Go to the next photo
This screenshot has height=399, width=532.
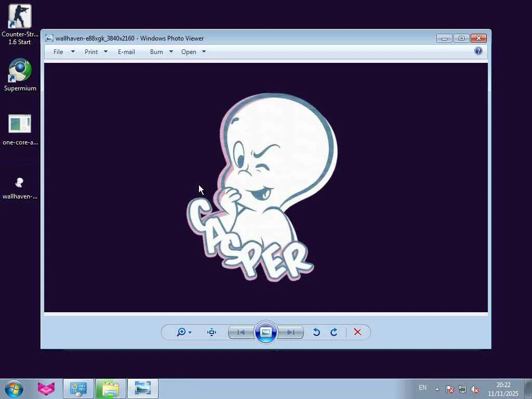pyautogui.click(x=291, y=332)
